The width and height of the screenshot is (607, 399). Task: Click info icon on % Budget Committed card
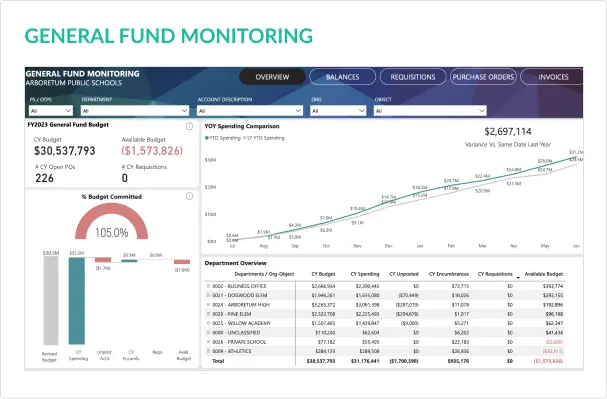tap(189, 196)
